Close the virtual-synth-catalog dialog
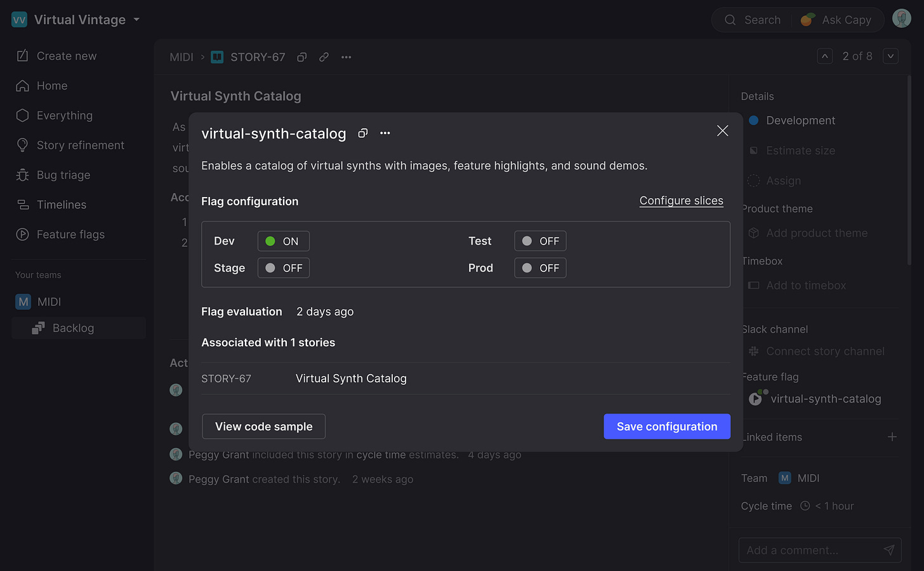Viewport: 924px width, 571px height. tap(722, 131)
